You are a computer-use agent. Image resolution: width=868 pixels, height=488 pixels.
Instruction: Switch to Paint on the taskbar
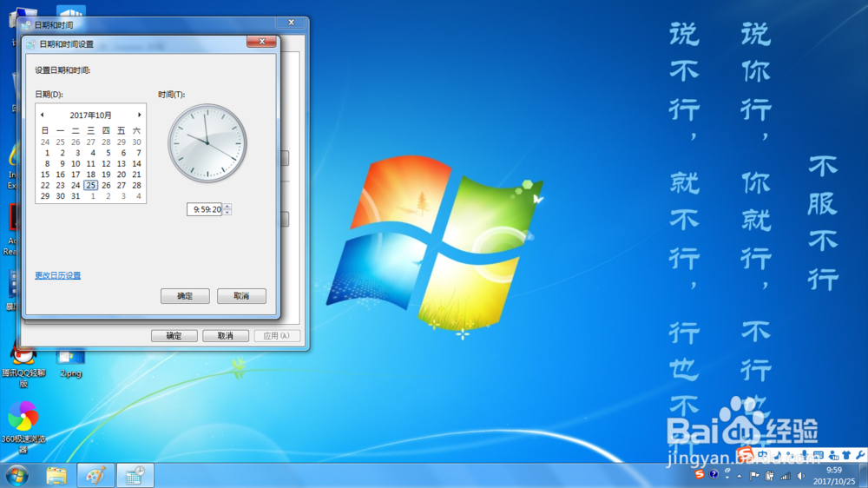(x=95, y=476)
